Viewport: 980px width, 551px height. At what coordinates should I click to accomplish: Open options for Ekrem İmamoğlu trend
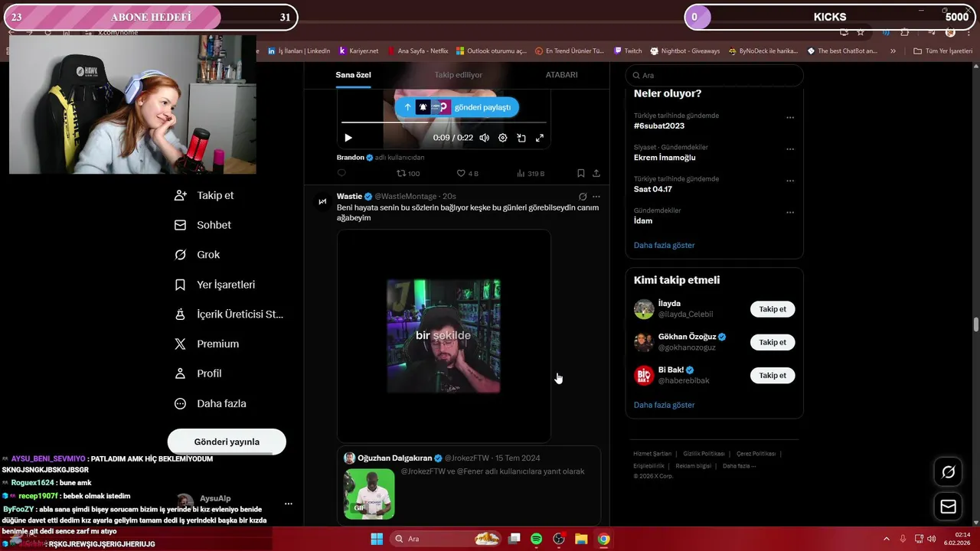(x=790, y=149)
